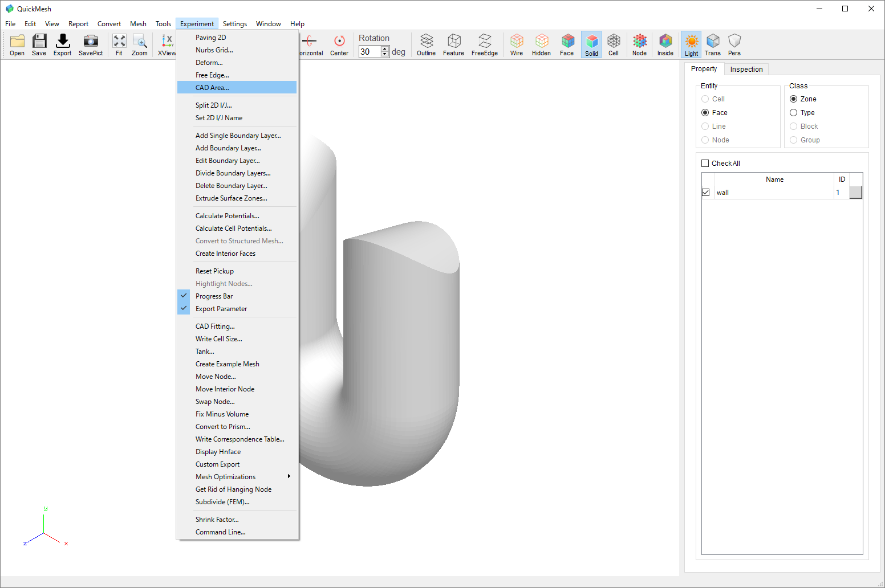The height and width of the screenshot is (588, 885).
Task: Choose Calculate Potentials... entry
Action: [237, 216]
